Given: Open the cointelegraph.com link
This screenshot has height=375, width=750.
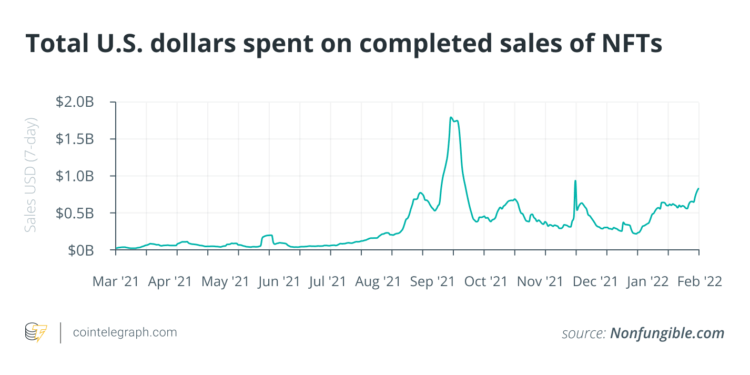Looking at the screenshot, I should [124, 332].
